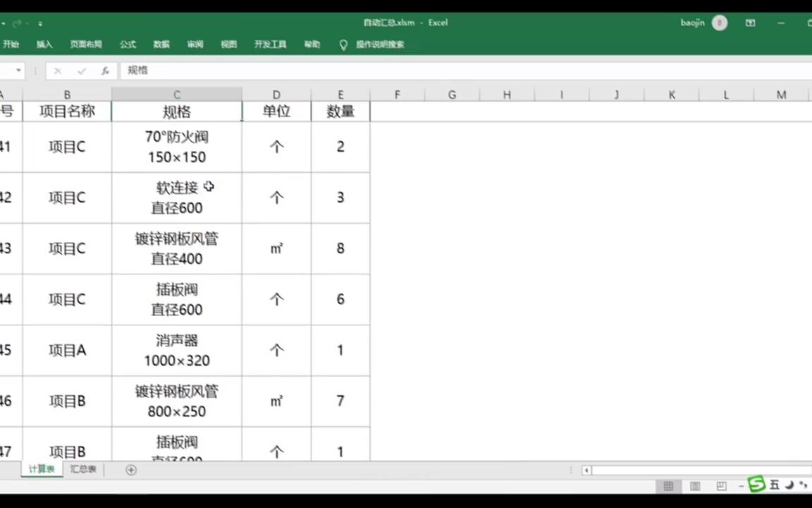
Task: Click the Cancel (X) icon in formula bar
Action: pos(57,71)
